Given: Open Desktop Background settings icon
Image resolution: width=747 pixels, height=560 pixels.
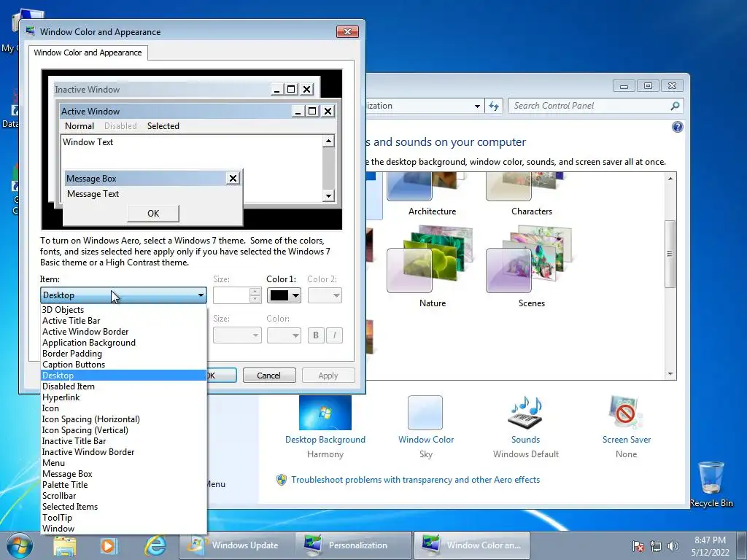Looking at the screenshot, I should coord(325,413).
